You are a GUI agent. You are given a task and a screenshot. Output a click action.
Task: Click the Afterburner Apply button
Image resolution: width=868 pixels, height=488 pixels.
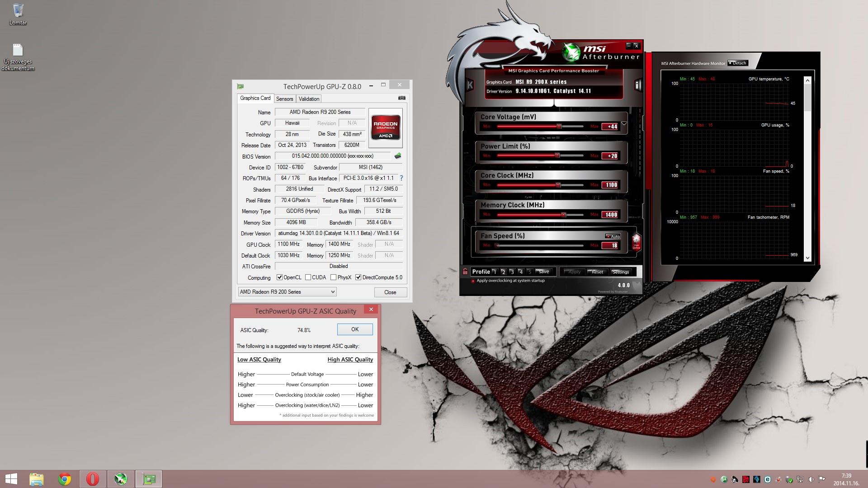[574, 272]
